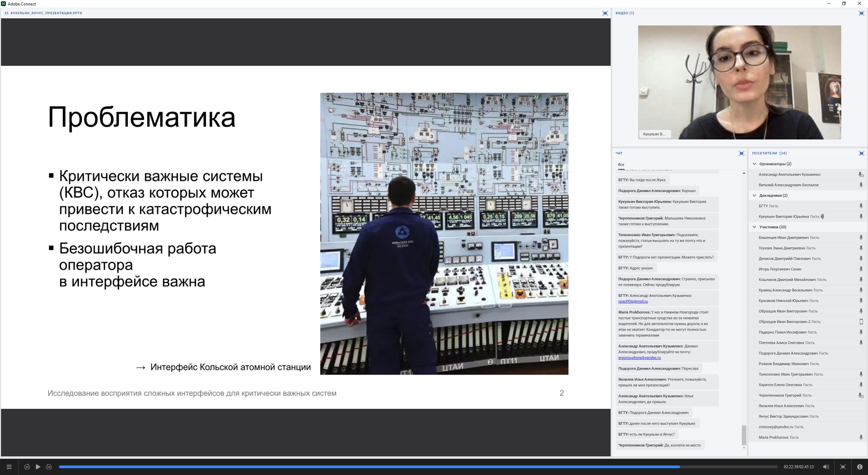Click the mic icon for Харитон Елена Олеговна
Viewport: 868px width, 475px height.
tap(861, 385)
